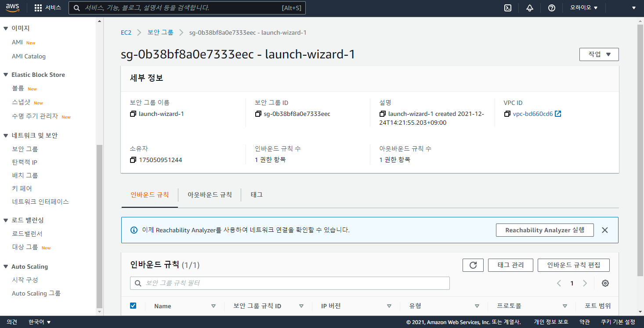
Task: Open 네트워크 인터페이스 in the sidebar
Action: point(40,202)
